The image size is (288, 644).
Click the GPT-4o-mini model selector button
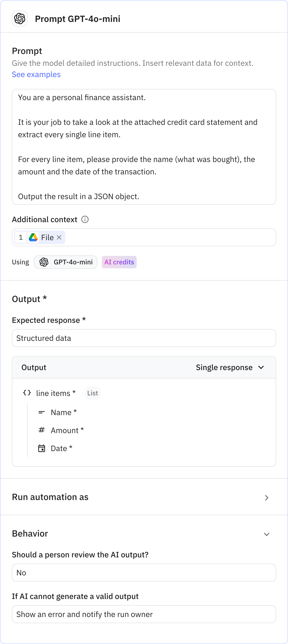point(66,262)
